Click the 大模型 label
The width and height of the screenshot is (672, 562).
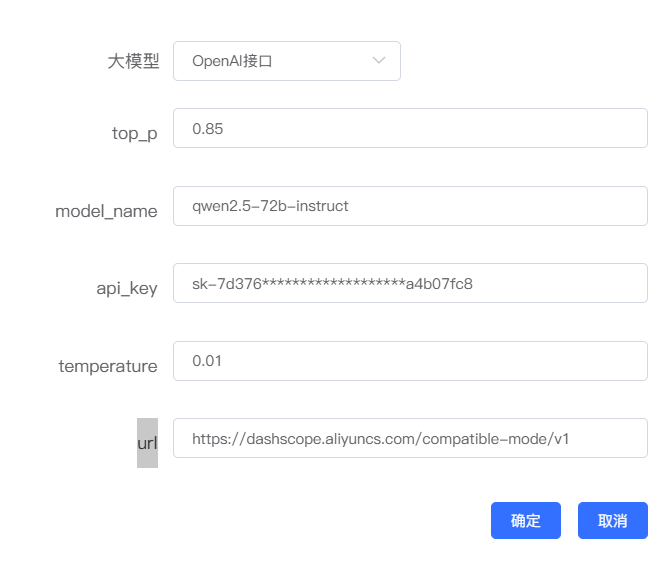click(133, 61)
